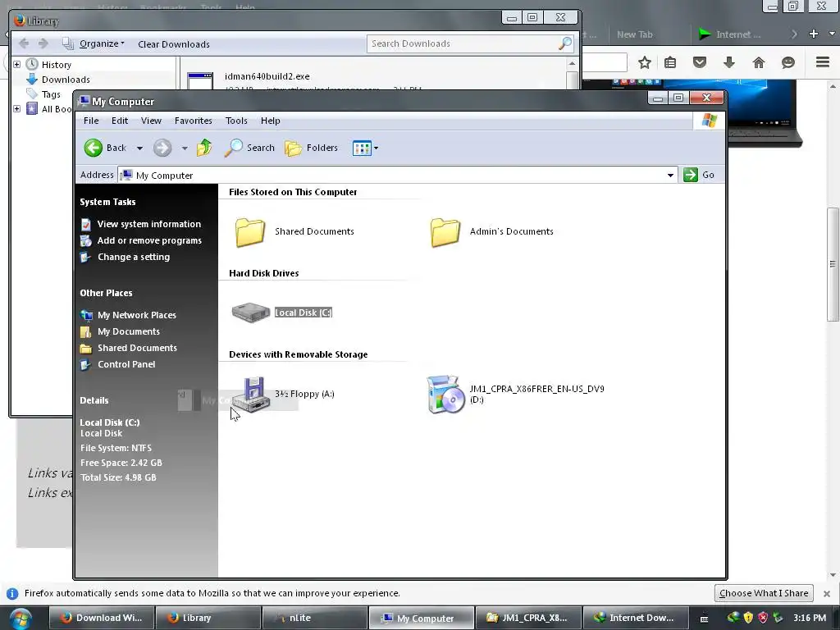This screenshot has height=630, width=840.
Task: Click the Forward arrow icon in My Computer
Action: (x=162, y=148)
